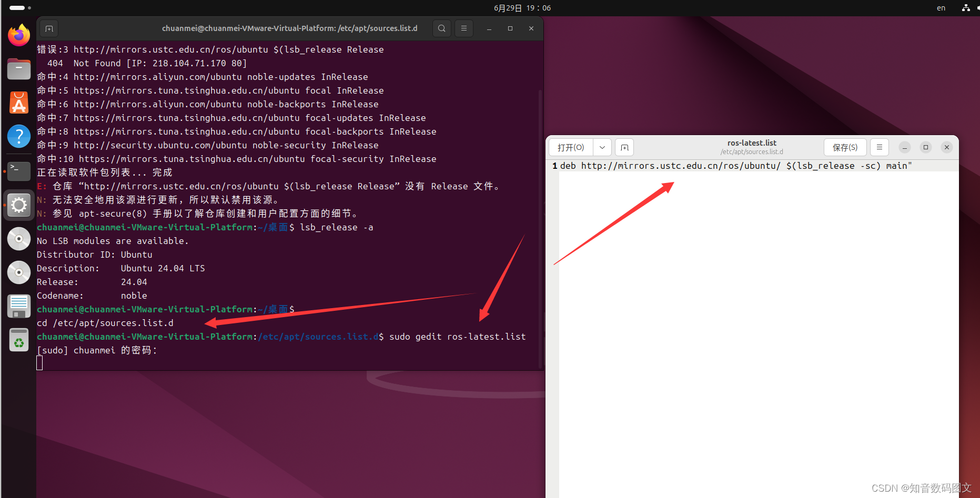Open the Terminal icon in the dock

pyautogui.click(x=18, y=171)
